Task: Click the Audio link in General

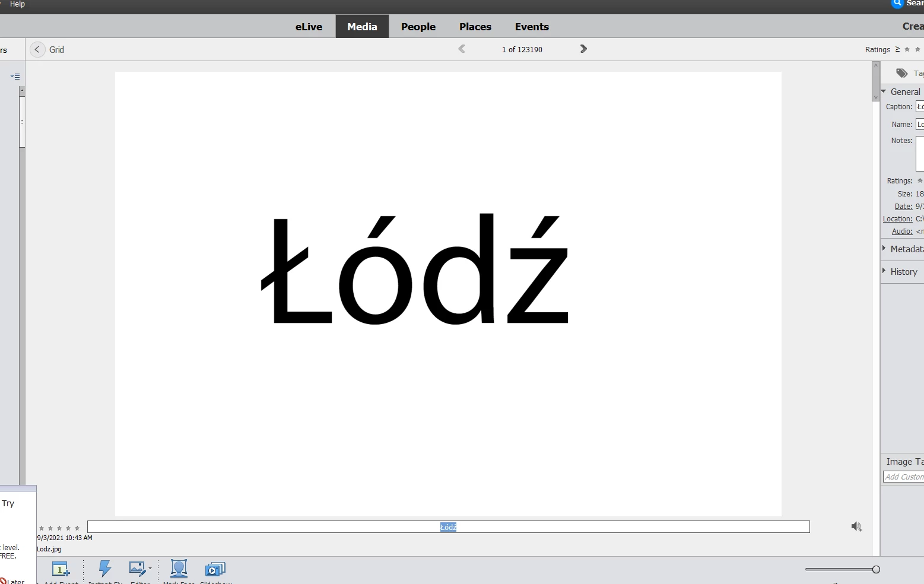Action: pyautogui.click(x=902, y=231)
